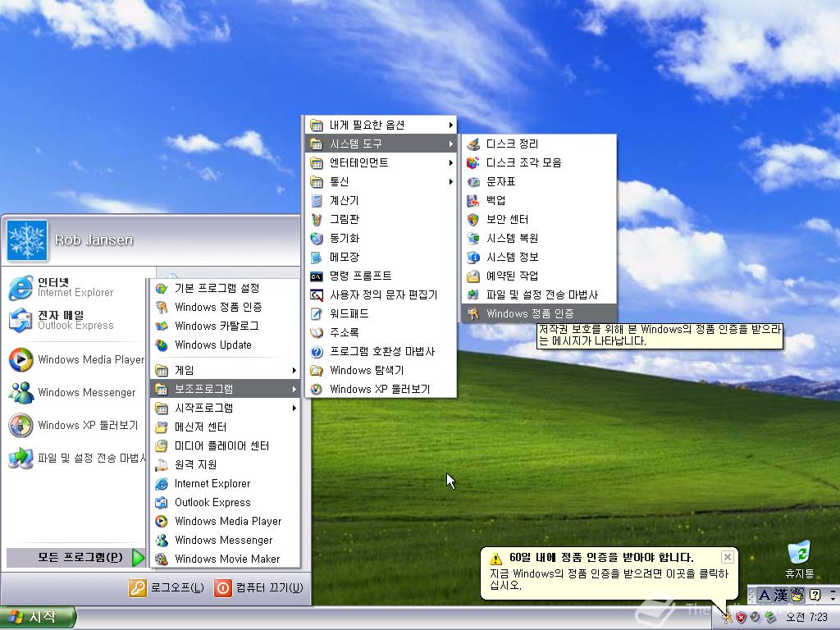Click taskbar clock 오전 7:23
Screen dimensions: 840x630
point(806,617)
